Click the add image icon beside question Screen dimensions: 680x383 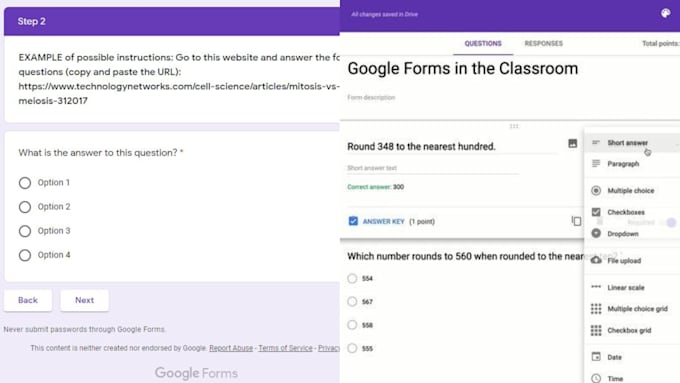[x=572, y=143]
